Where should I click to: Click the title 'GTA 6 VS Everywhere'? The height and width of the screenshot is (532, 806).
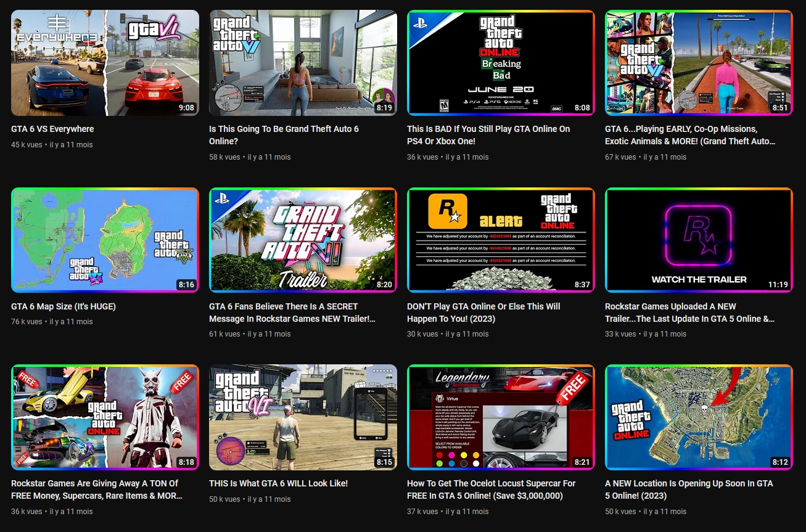point(52,129)
